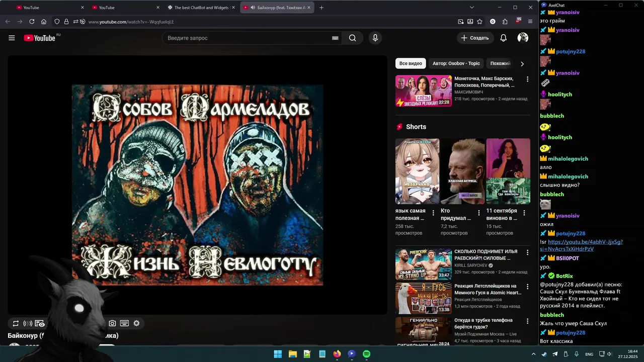644x362 pixels.
Task: Open File Explorer from the taskbar
Action: point(292,354)
